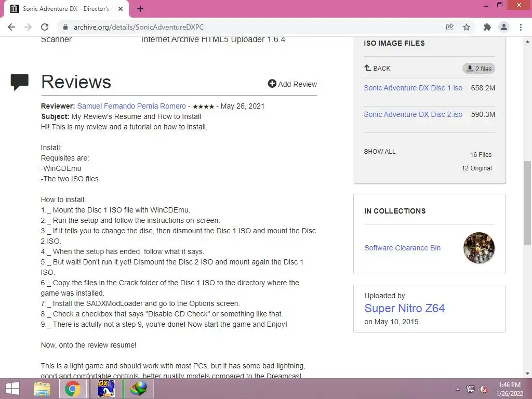Click the IN COLLECTIONS heading
The height and width of the screenshot is (399, 532).
click(395, 211)
